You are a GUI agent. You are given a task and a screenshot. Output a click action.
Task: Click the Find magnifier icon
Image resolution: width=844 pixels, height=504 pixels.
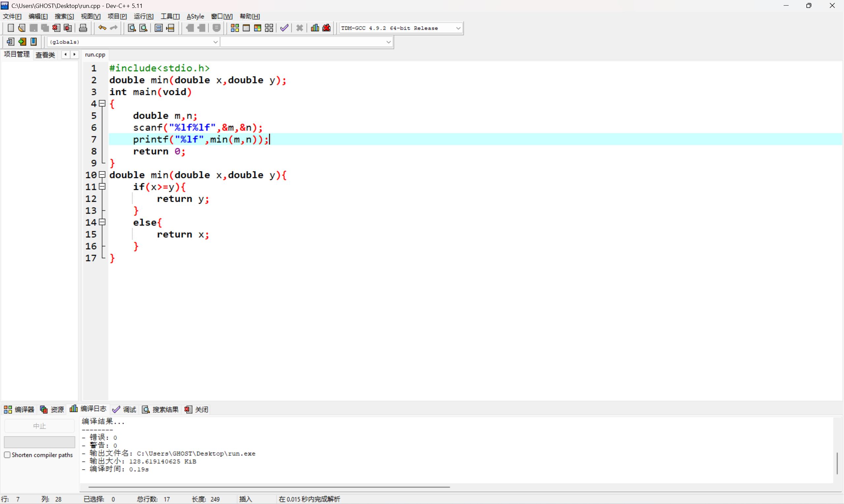pos(132,28)
